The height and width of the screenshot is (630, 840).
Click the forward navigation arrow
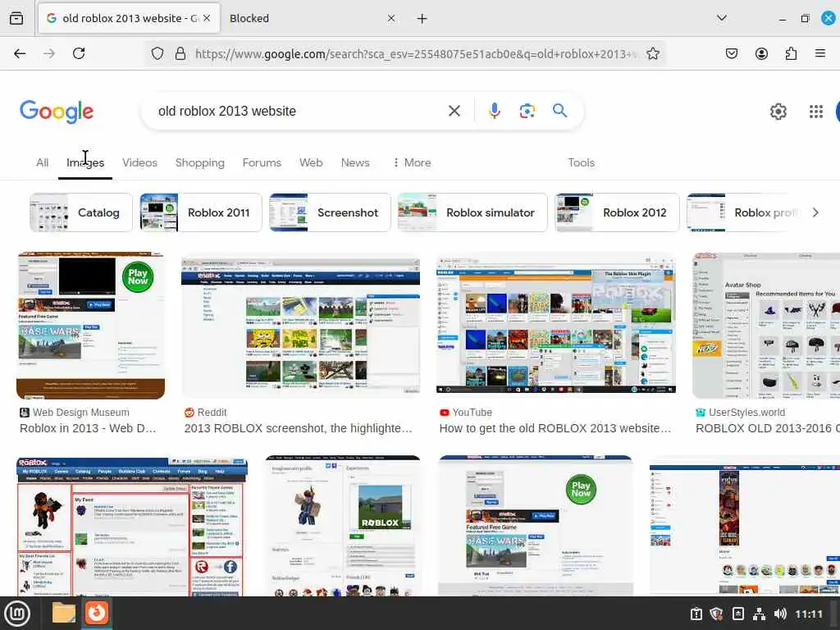49,53
